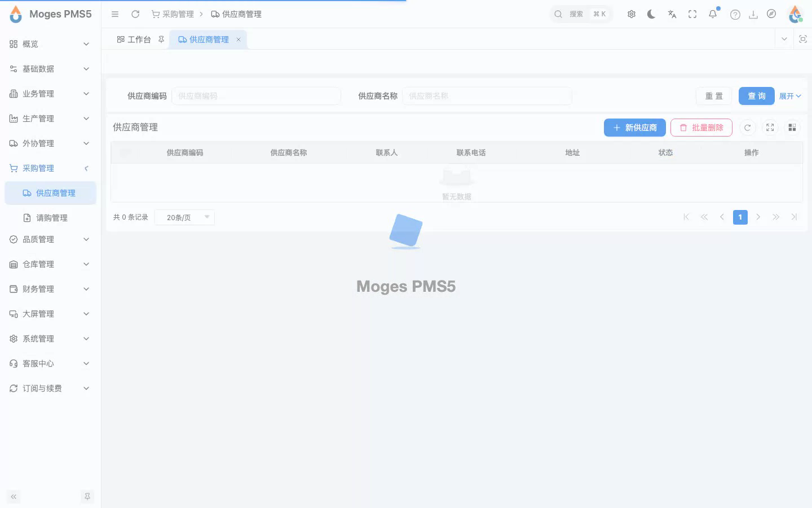Focus the 供应商名称 input field
Screen dimensions: 812x508
point(487,96)
